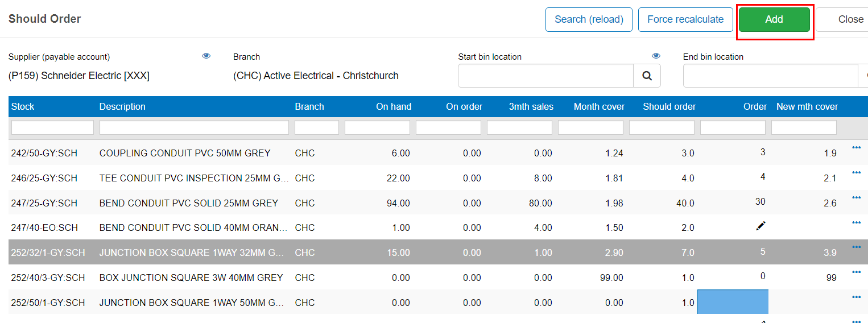Click the Start bin location search magnifier icon
The height and width of the screenshot is (323, 868).
(x=647, y=76)
